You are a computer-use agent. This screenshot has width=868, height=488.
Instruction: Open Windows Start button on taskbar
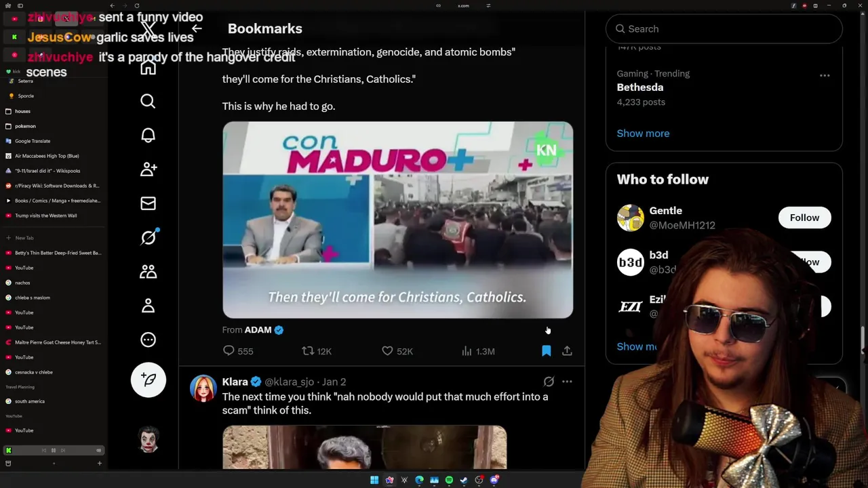374,480
